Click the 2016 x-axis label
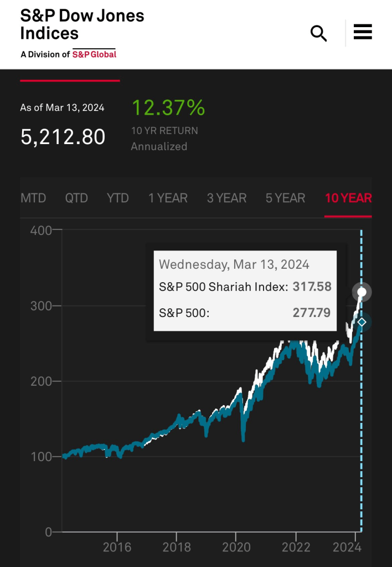 click(x=117, y=547)
